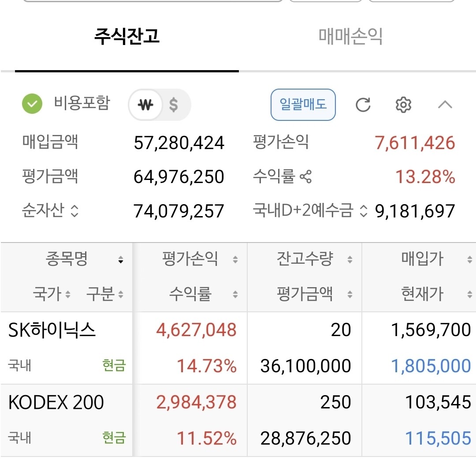Sort by 현재가 column arrow
Image resolution: width=476 pixels, height=464 pixels.
(x=470, y=294)
